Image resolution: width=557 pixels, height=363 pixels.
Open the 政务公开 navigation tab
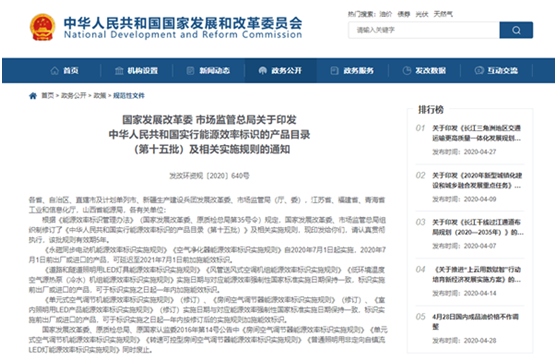(x=281, y=71)
